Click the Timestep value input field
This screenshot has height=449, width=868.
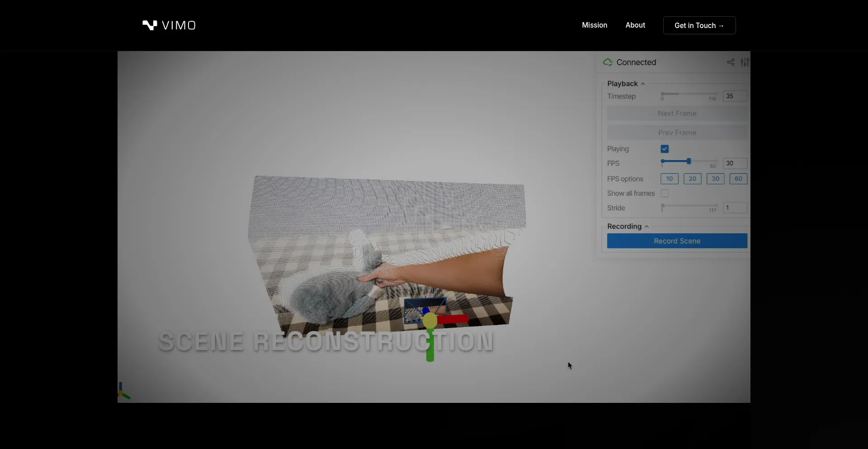[735, 96]
